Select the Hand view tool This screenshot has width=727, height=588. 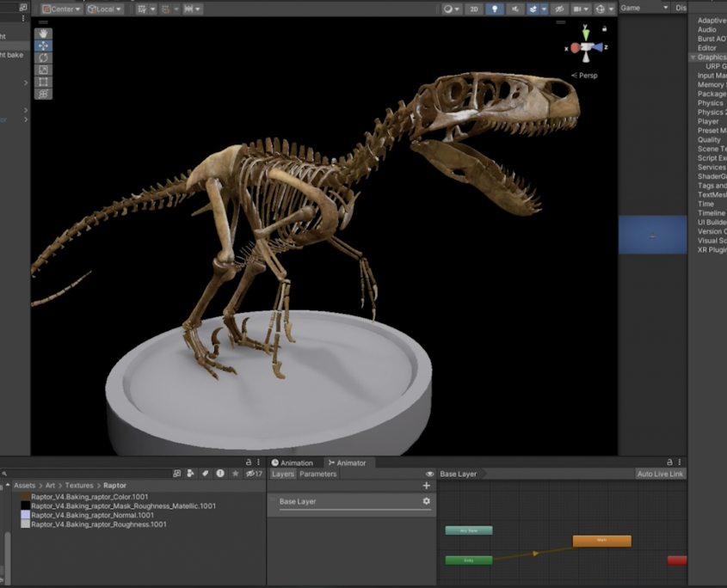coord(44,34)
